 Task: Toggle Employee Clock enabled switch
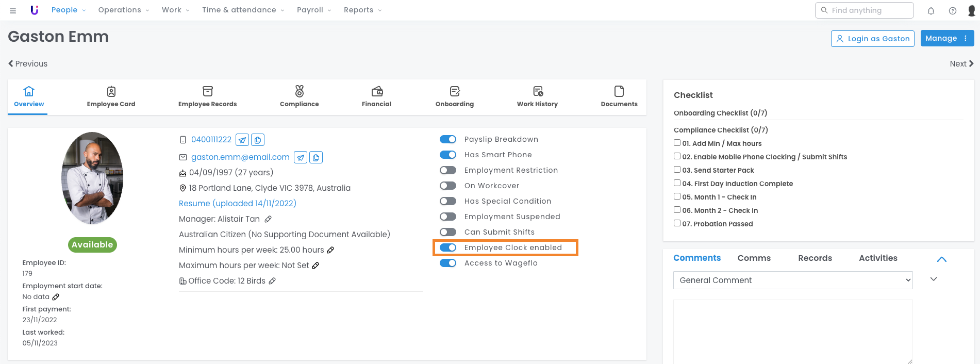pos(448,247)
